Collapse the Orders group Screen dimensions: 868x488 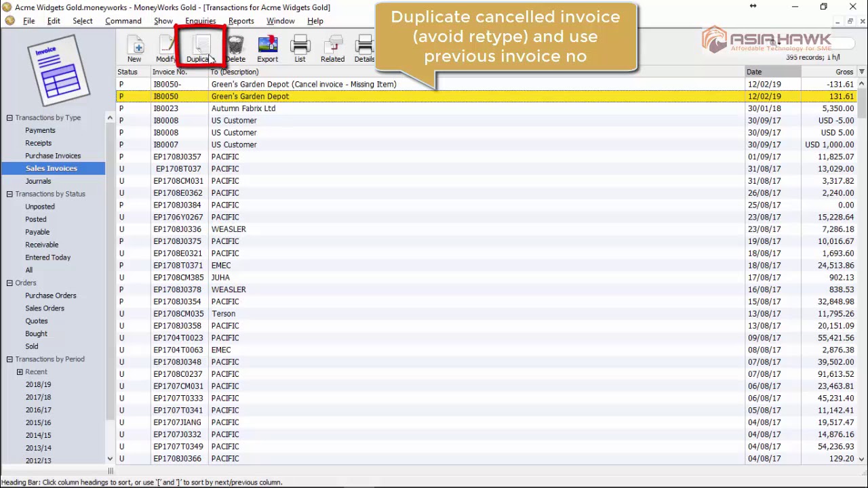click(x=9, y=283)
